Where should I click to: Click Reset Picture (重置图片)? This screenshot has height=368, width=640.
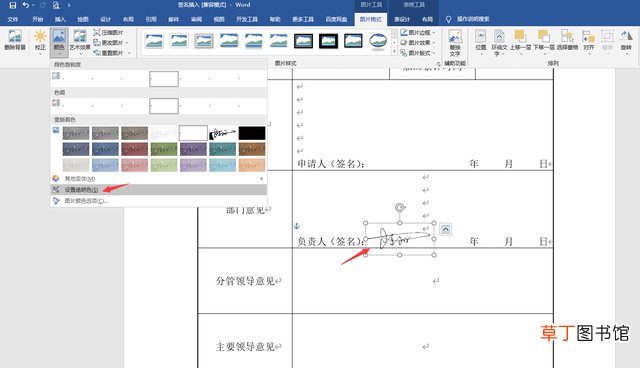coord(108,53)
